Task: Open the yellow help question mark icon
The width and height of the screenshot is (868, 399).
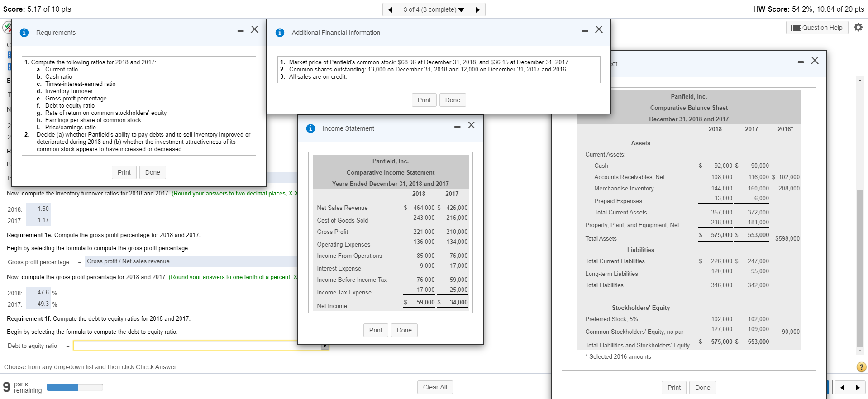Action: point(861,367)
